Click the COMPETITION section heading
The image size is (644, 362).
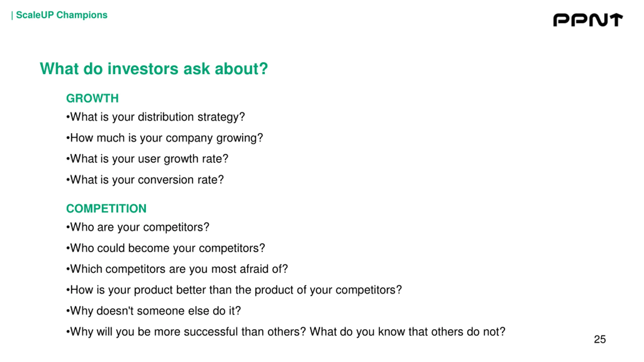(x=106, y=208)
